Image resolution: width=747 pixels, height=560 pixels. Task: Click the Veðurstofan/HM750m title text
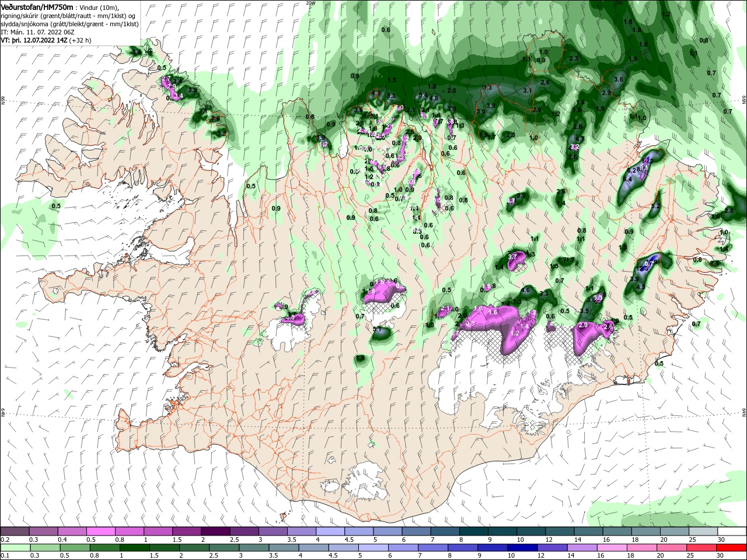click(x=37, y=6)
